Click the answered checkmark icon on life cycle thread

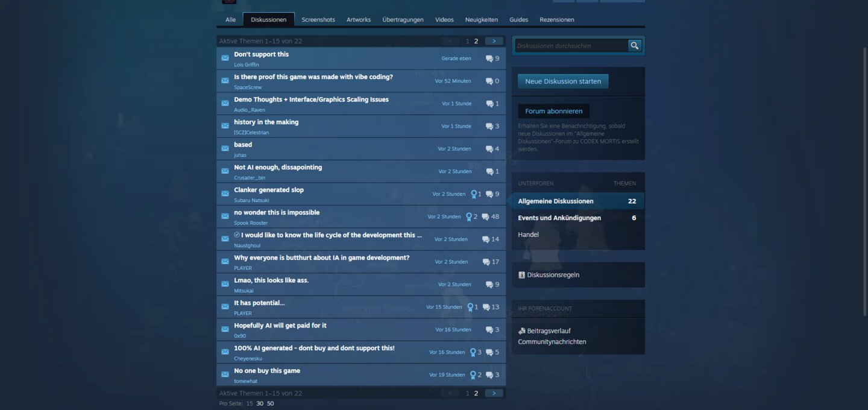(237, 235)
